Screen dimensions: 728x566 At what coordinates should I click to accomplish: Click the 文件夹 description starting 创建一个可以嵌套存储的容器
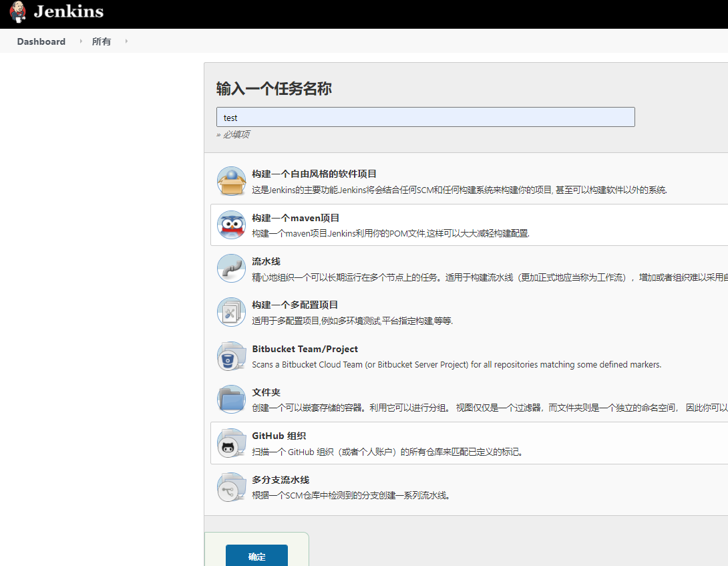[490, 408]
